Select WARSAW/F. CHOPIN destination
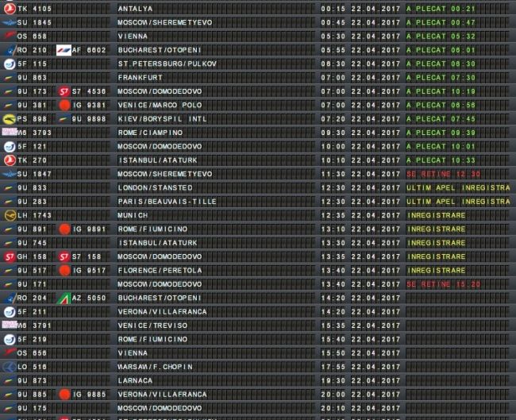This screenshot has height=420, width=516. click(x=155, y=367)
